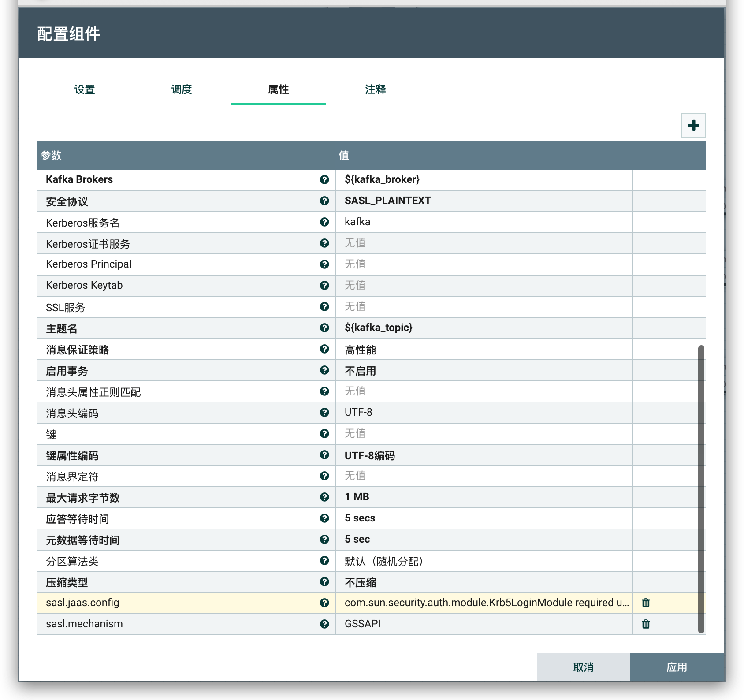Show help for 压缩类型 property

pos(324,581)
